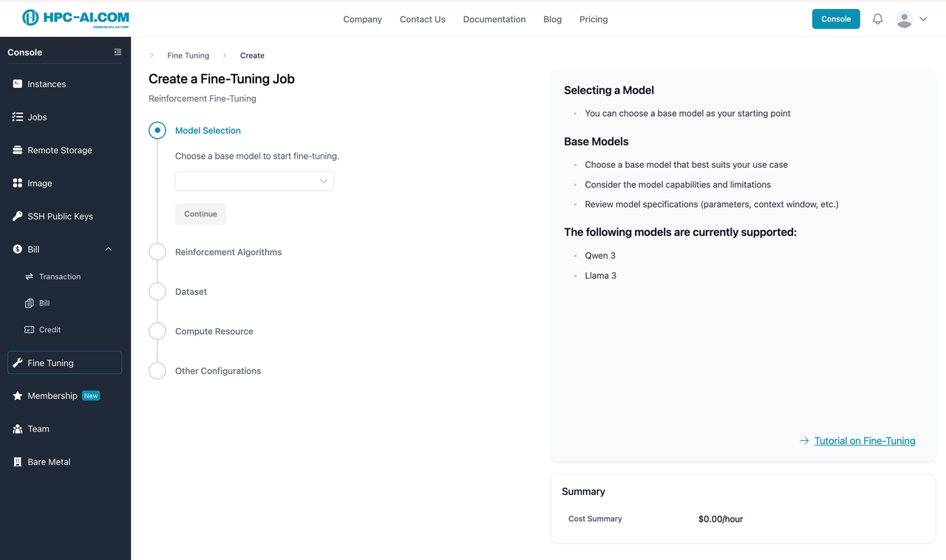Expand the account menu chevron
Image resolution: width=946 pixels, height=560 pixels.
923,19
